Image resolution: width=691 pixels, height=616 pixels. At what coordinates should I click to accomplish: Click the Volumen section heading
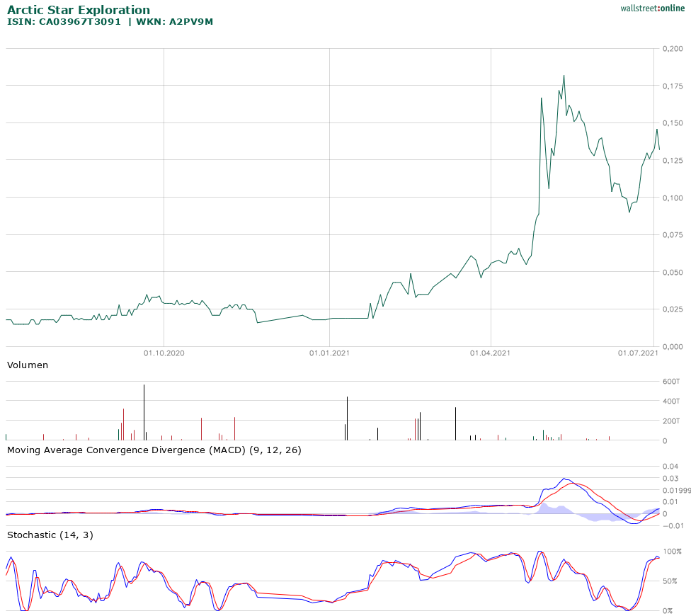coord(28,365)
